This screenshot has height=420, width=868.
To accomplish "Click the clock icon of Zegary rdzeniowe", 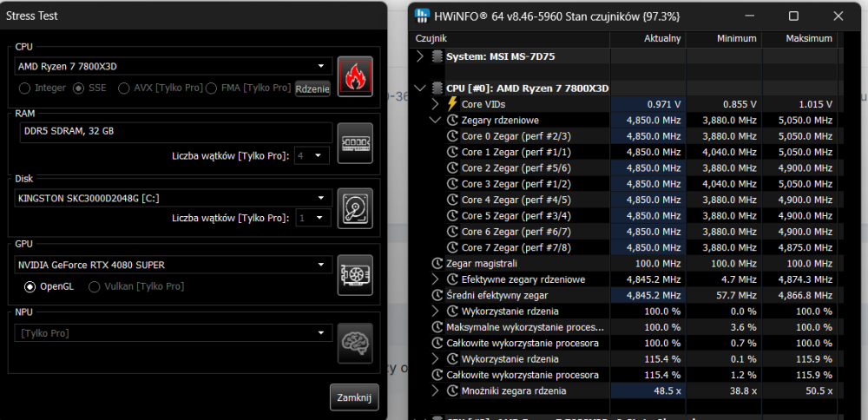I will click(452, 120).
